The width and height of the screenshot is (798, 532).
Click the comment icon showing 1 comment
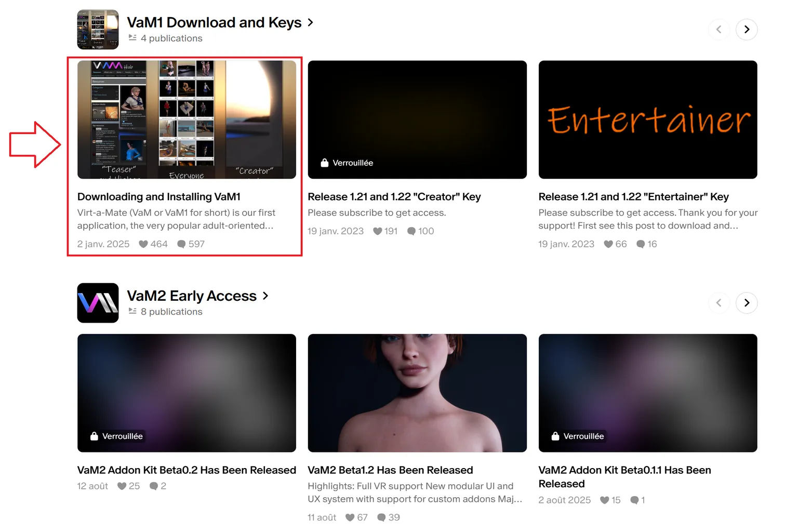[x=635, y=500]
